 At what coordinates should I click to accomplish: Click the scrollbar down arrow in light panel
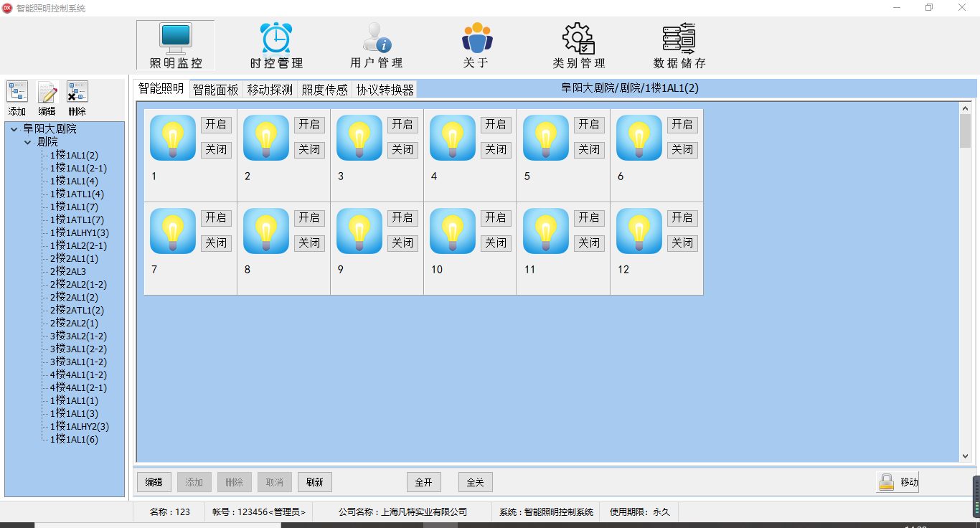(x=965, y=456)
